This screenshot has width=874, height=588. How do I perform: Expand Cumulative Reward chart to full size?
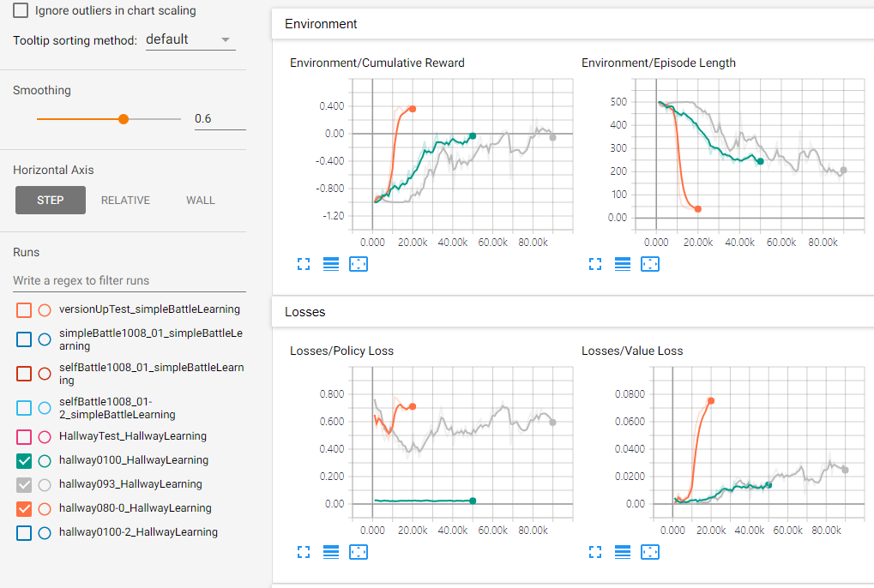pyautogui.click(x=304, y=264)
